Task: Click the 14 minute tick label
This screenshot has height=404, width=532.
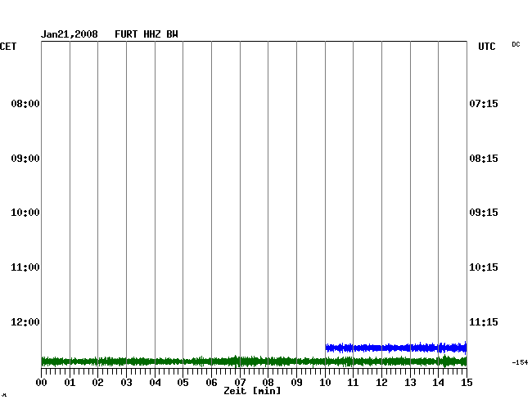Action: pyautogui.click(x=438, y=383)
